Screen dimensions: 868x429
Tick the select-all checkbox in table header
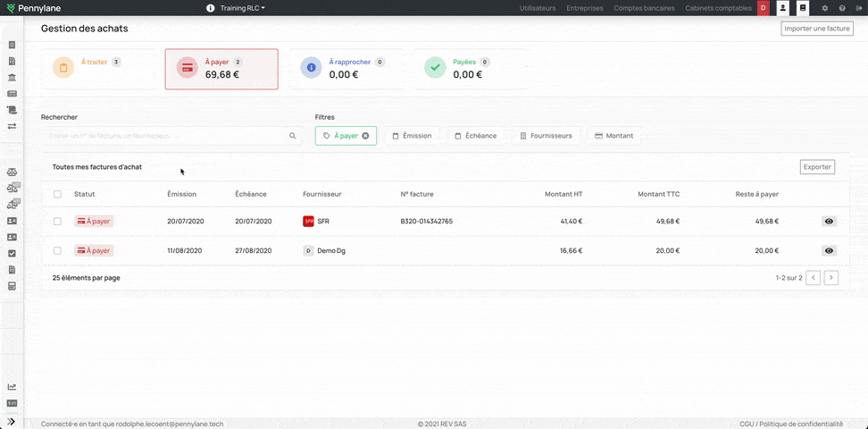(58, 194)
